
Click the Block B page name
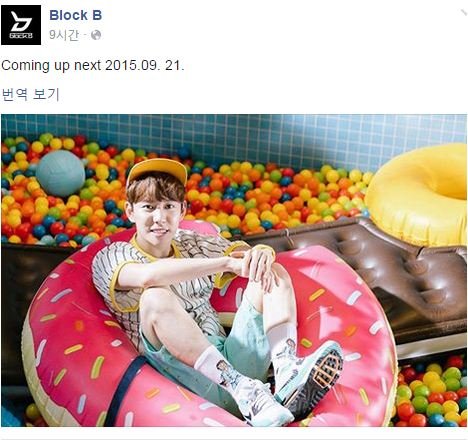pos(76,15)
